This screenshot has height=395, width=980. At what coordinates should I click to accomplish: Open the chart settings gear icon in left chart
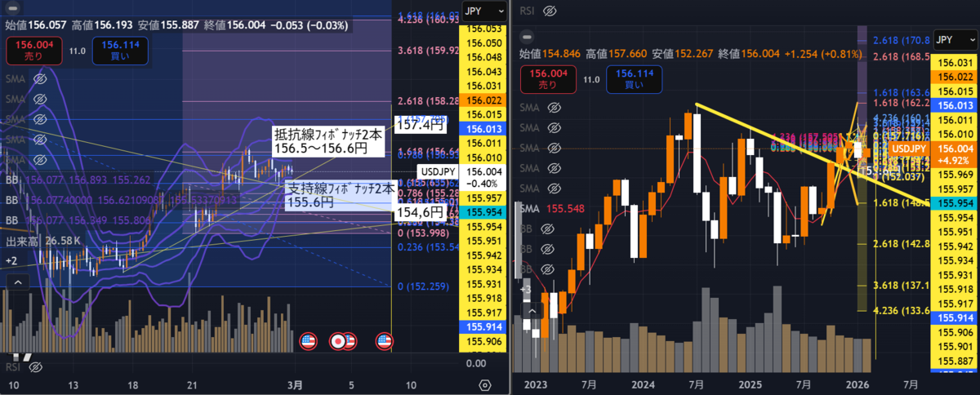[x=485, y=384]
